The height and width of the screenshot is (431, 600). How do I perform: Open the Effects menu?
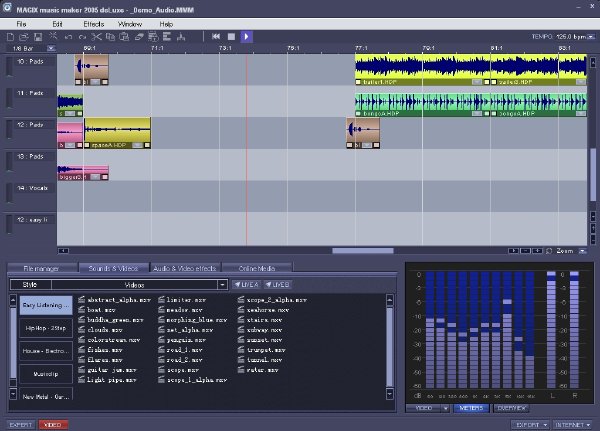pos(94,24)
